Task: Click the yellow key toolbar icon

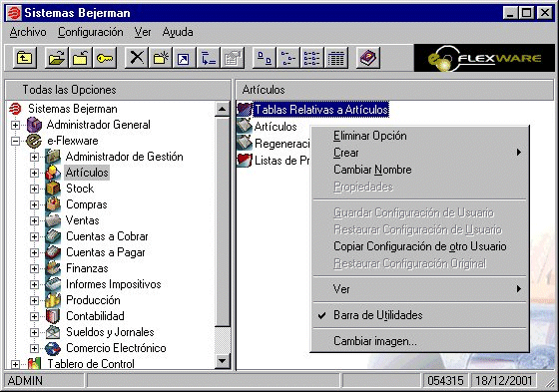Action: click(x=105, y=58)
